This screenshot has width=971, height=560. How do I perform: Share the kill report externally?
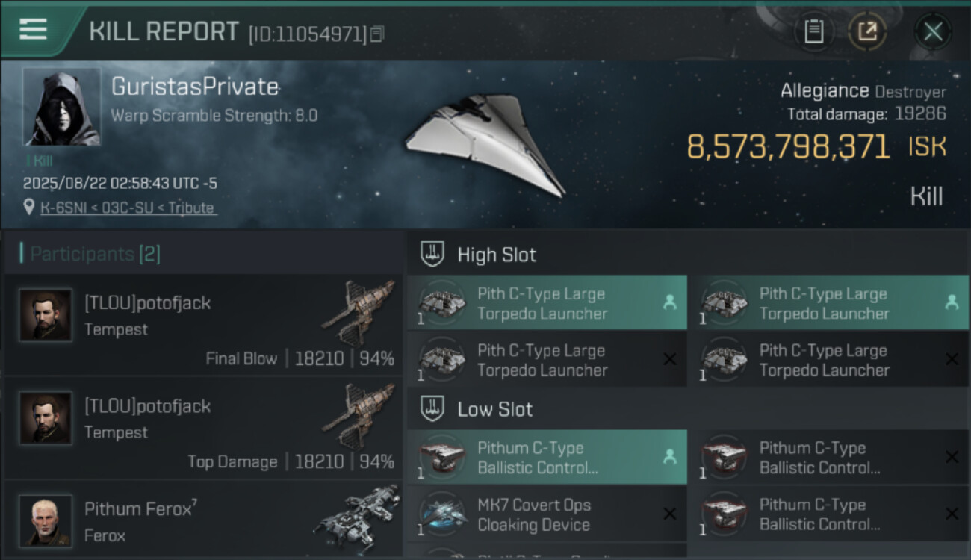click(x=867, y=31)
